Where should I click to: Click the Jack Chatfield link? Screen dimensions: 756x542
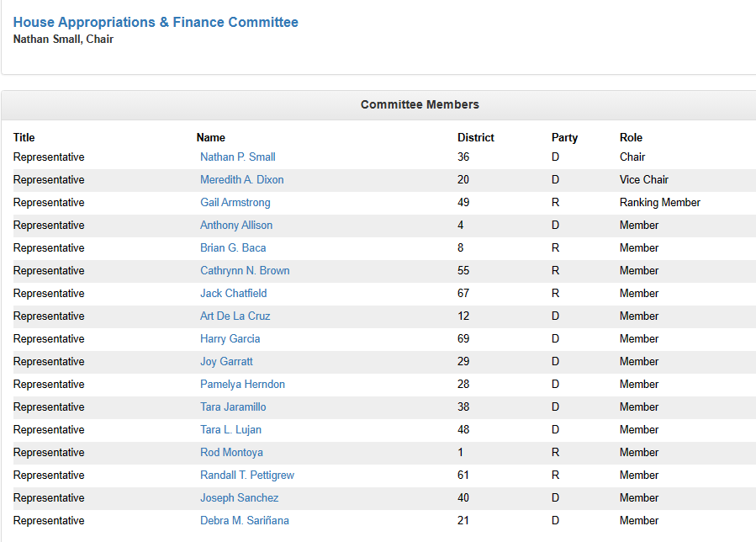coord(233,294)
